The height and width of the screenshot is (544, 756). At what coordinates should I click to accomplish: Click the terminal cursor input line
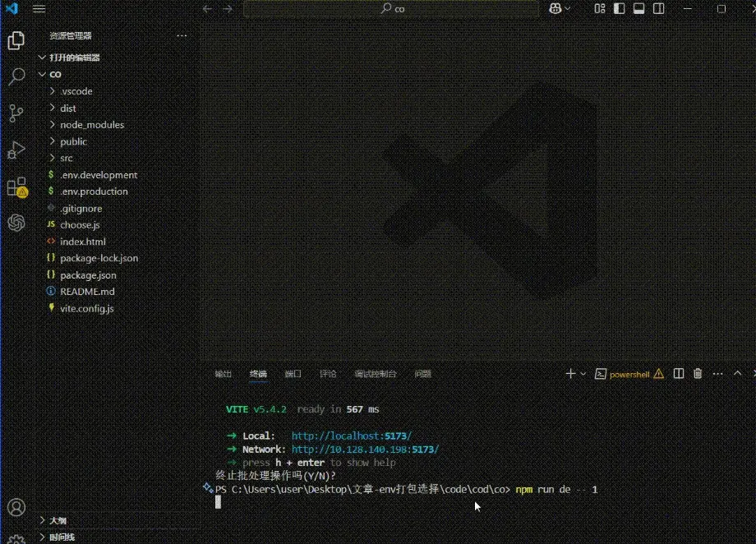pos(218,503)
